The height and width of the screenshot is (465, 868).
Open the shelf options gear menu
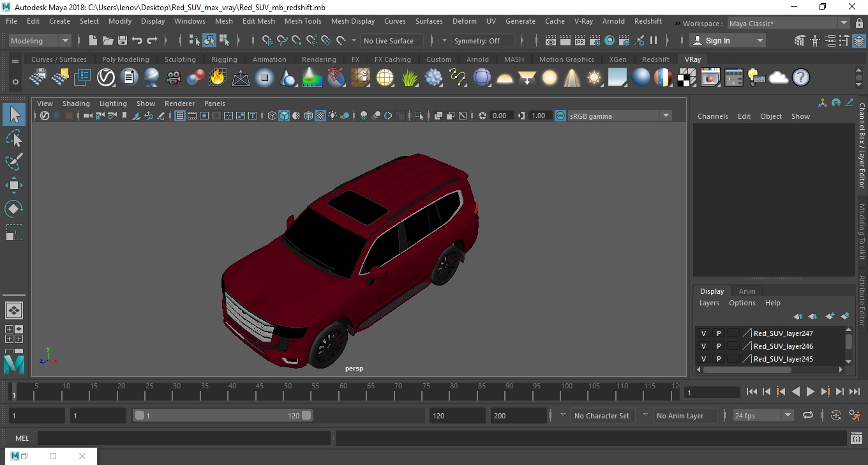(15, 82)
